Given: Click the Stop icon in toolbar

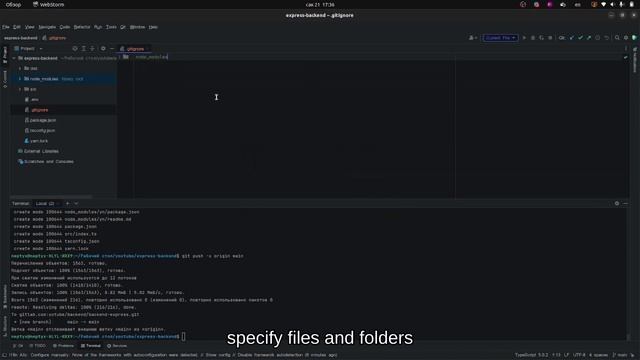Looking at the screenshot, I should 550,38.
